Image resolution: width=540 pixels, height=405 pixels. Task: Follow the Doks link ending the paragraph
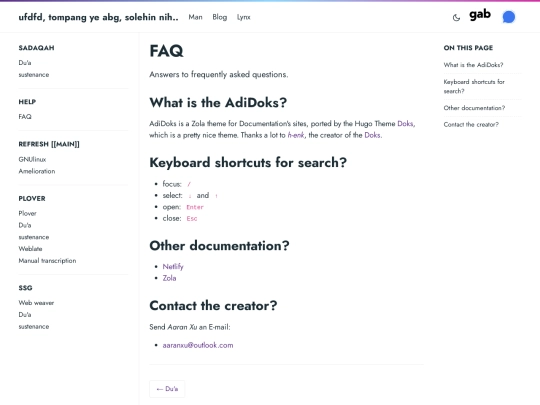click(372, 135)
